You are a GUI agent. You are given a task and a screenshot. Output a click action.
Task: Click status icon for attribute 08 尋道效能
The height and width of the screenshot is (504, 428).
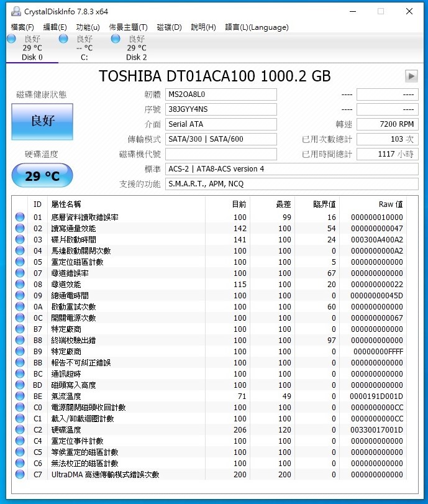click(20, 284)
